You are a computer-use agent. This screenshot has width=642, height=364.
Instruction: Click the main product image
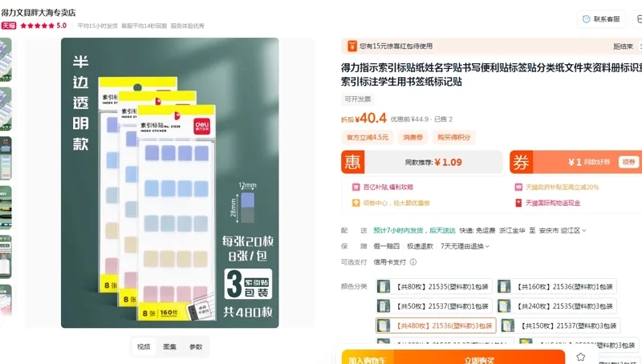click(x=170, y=183)
